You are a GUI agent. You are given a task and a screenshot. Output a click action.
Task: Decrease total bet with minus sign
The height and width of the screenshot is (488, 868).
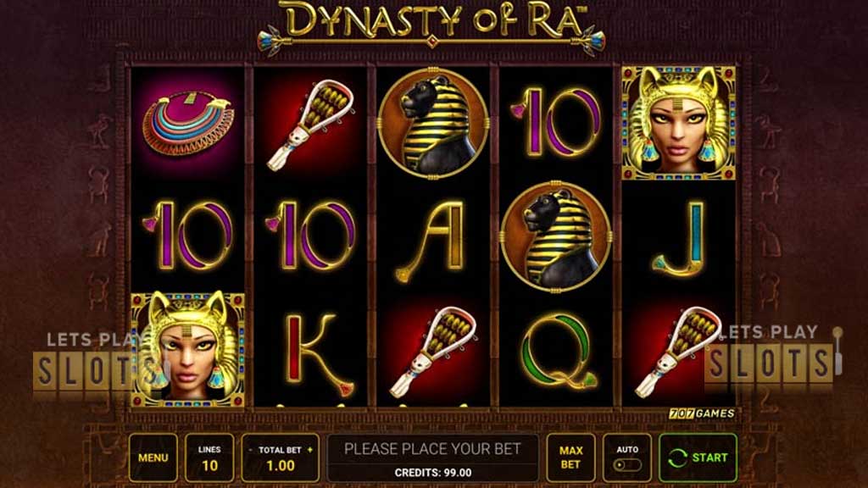pos(250,450)
